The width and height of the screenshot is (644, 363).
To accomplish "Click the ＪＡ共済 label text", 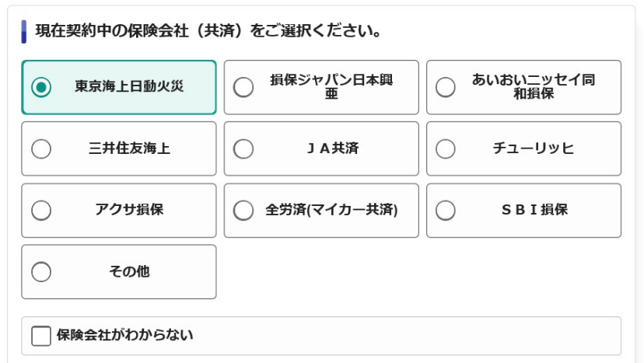I will tap(331, 148).
